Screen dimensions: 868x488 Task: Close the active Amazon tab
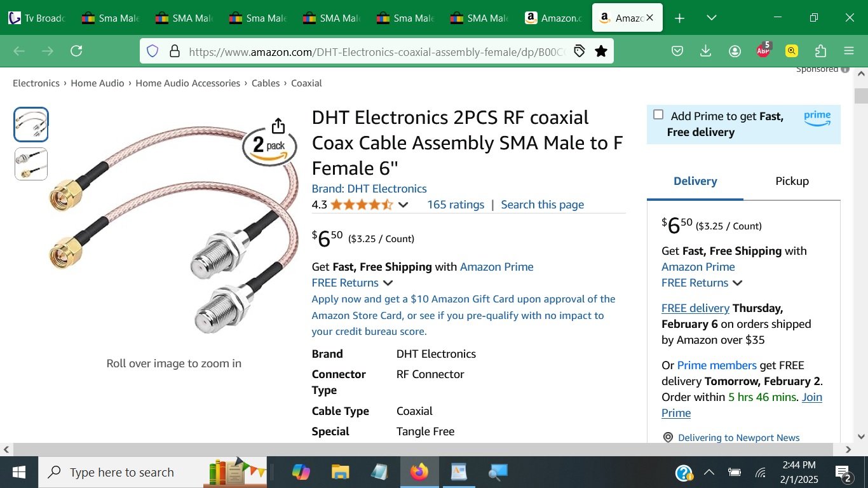pyautogui.click(x=649, y=18)
